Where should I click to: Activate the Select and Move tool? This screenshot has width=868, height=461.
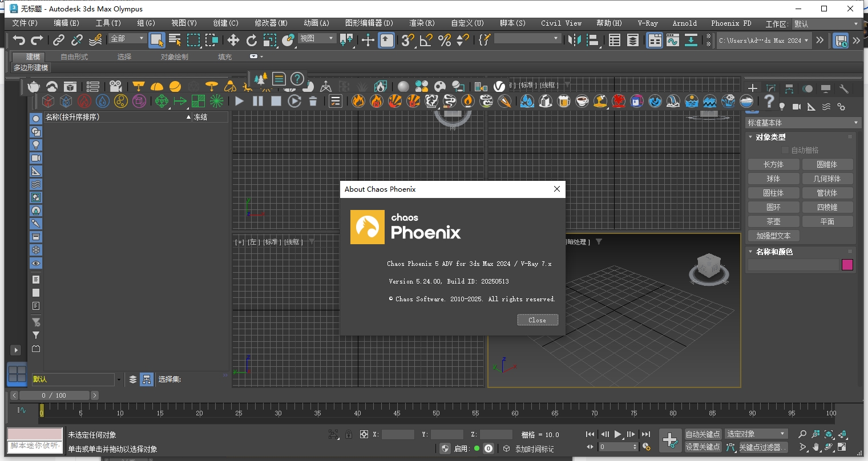click(x=232, y=40)
